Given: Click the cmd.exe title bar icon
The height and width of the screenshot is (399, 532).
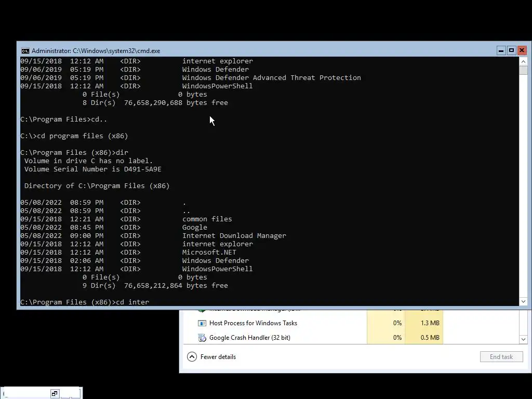Looking at the screenshot, I should pyautogui.click(x=25, y=51).
